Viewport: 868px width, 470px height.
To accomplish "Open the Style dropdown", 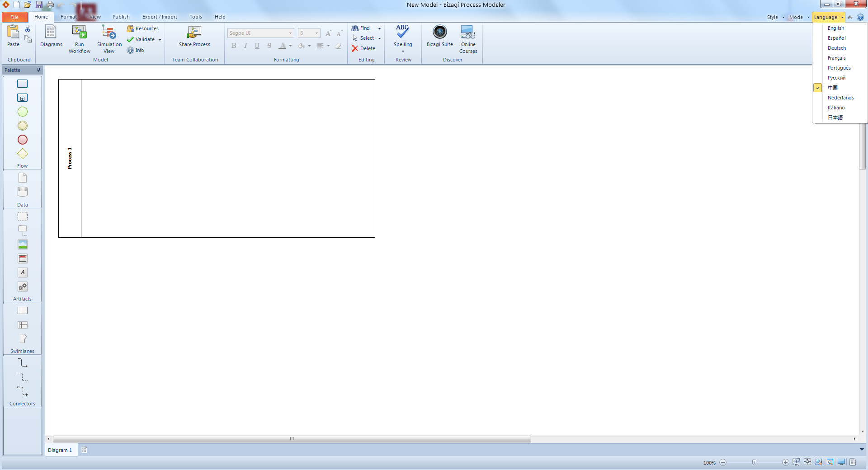I will (775, 17).
